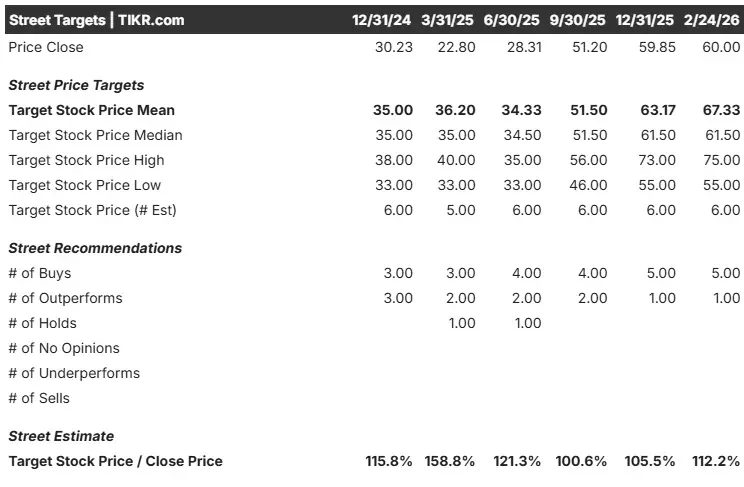The image size is (744, 487).
Task: Click the 158.8% ratio value
Action: [x=450, y=461]
